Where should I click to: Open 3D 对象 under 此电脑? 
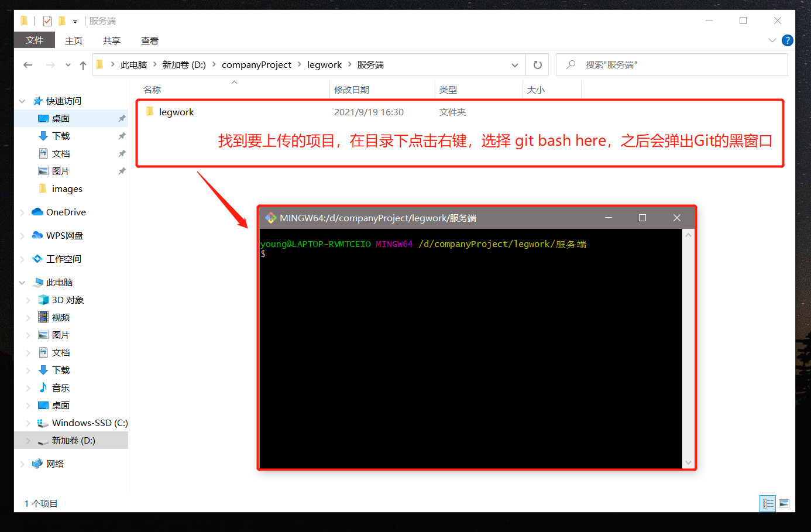pyautogui.click(x=68, y=300)
